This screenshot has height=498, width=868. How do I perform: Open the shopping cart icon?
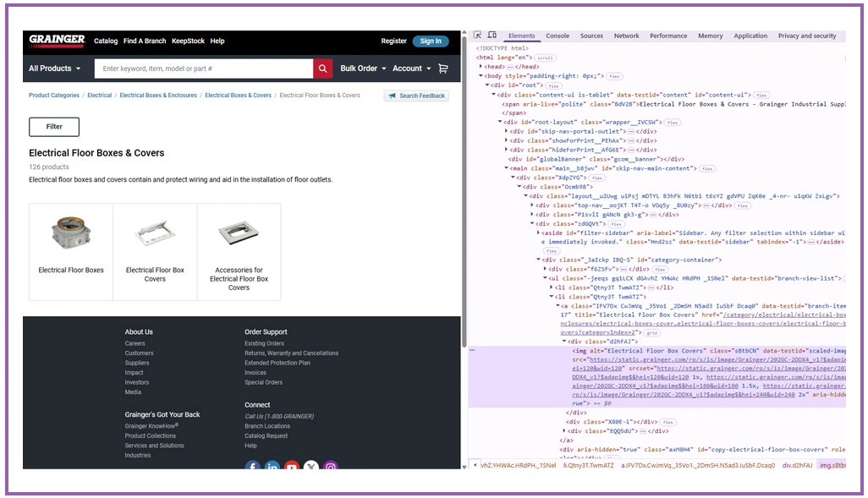point(442,68)
